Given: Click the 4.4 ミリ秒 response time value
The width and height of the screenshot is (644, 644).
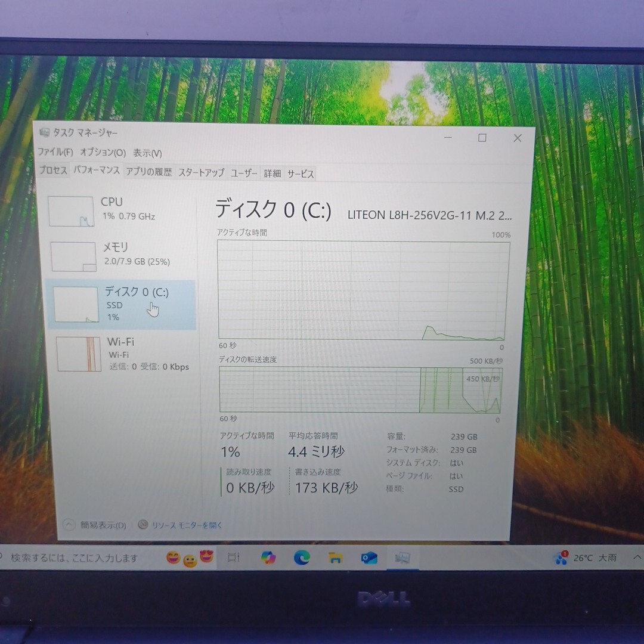Looking at the screenshot, I should coord(316,452).
